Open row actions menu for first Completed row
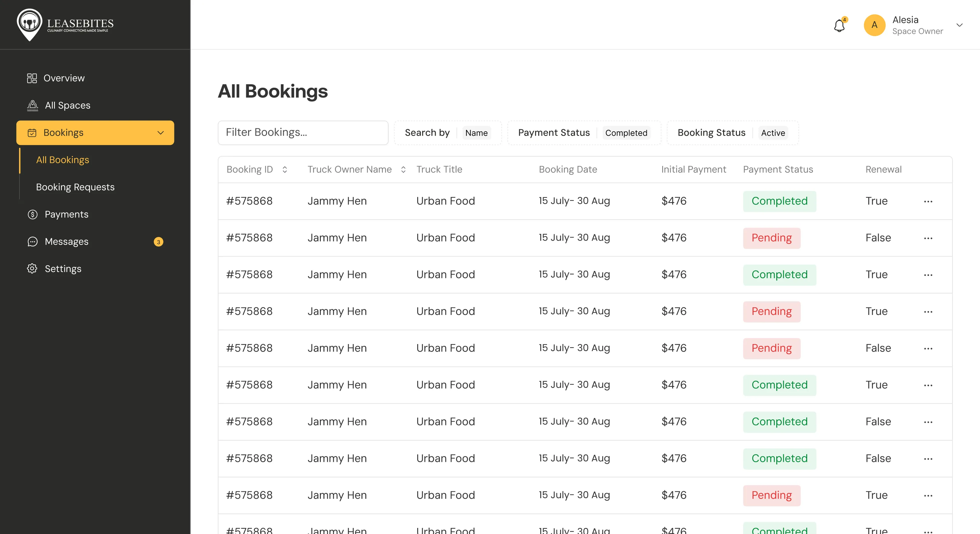Screen dimensions: 980x534 (928, 201)
